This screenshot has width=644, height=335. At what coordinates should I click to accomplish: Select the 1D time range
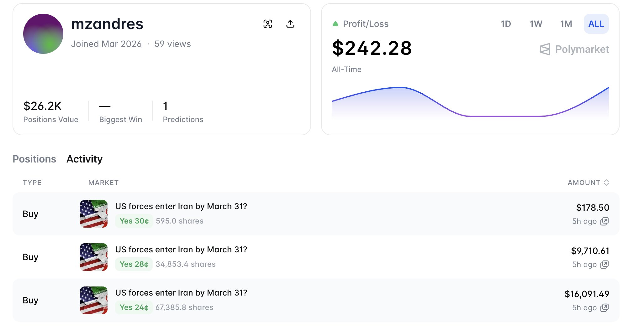(506, 24)
